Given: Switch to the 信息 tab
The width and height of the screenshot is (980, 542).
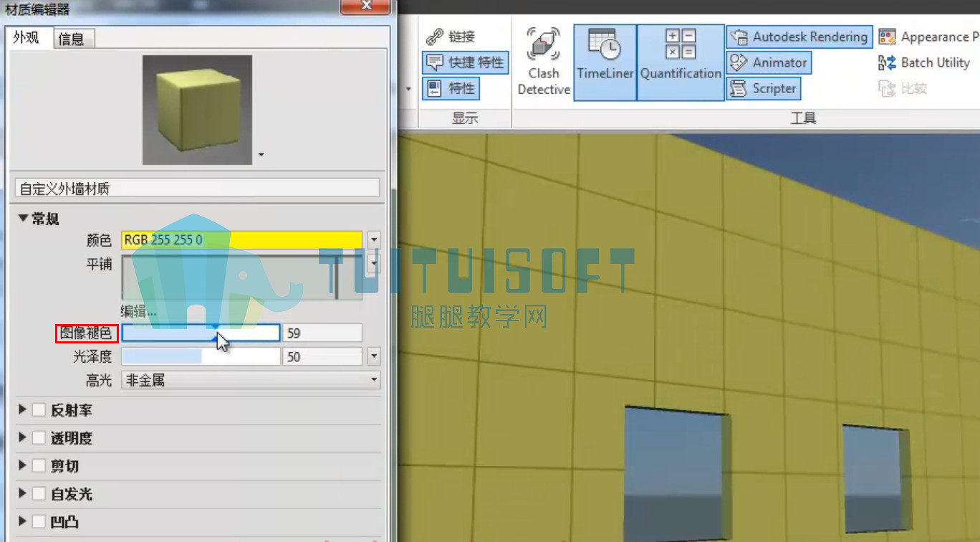Looking at the screenshot, I should (x=72, y=39).
